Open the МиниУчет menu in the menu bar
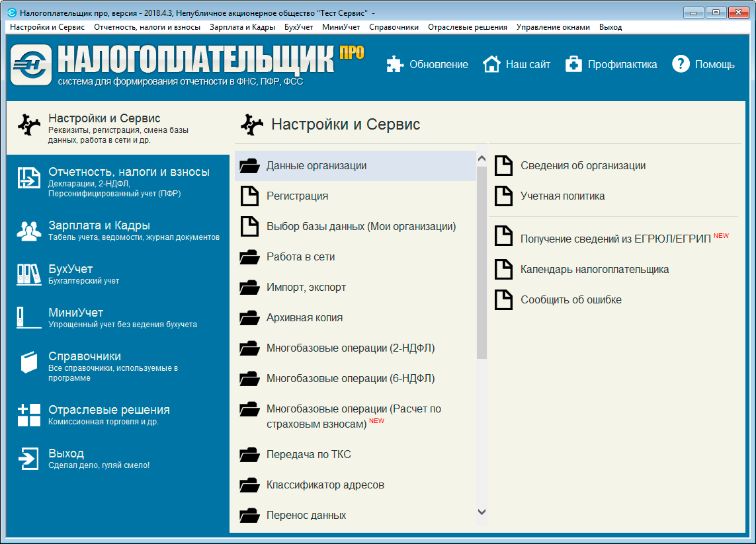The height and width of the screenshot is (544, 756). (x=341, y=27)
